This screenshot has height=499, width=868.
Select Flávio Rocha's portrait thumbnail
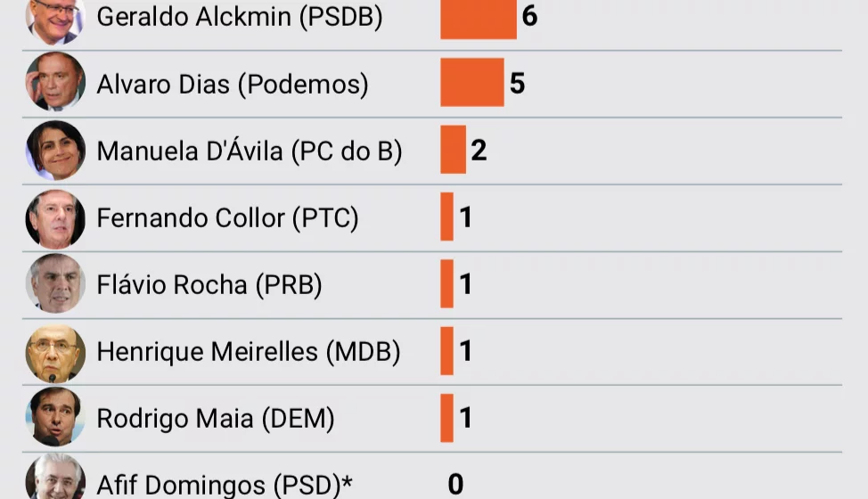click(x=55, y=283)
